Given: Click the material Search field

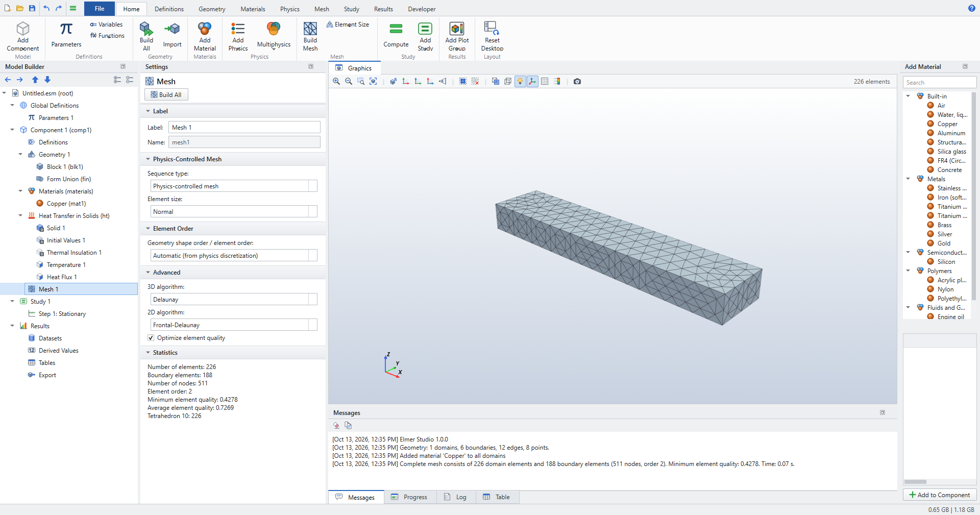Looking at the screenshot, I should 940,82.
